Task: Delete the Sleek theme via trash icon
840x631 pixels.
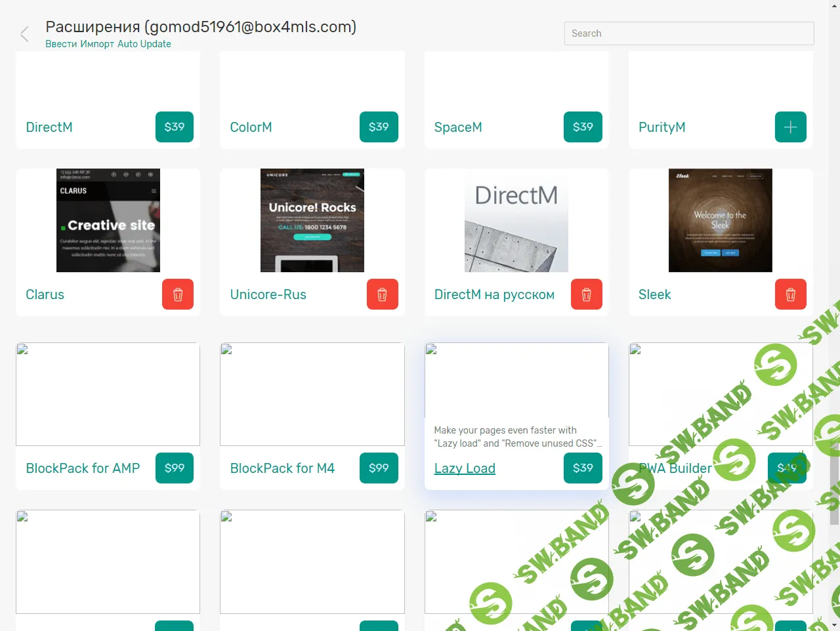Action: (x=790, y=295)
